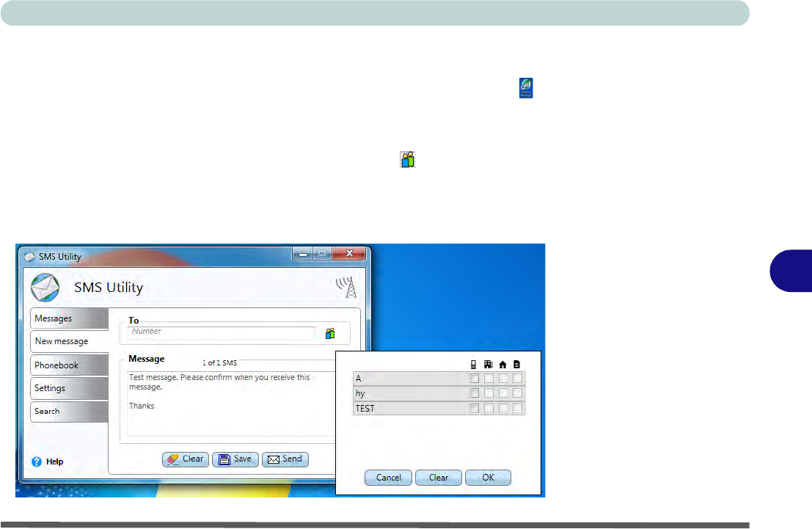Open the contacts picker icon beside the Number field

[x=330, y=334]
